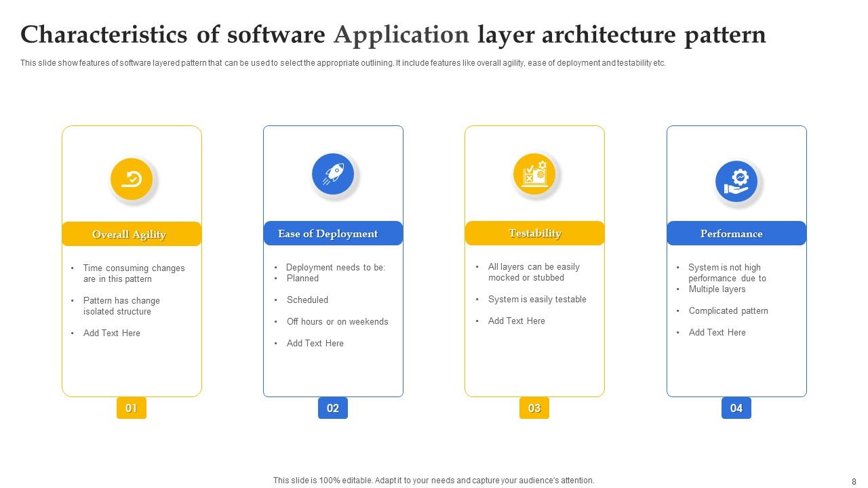Click the Ease of Deployment title bar
The width and height of the screenshot is (868, 488).
333,233
